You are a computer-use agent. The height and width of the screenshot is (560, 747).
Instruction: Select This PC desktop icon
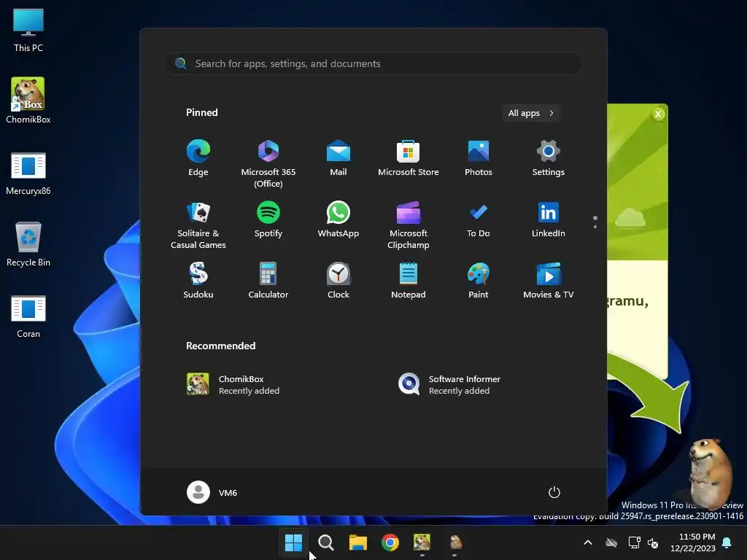28,31
